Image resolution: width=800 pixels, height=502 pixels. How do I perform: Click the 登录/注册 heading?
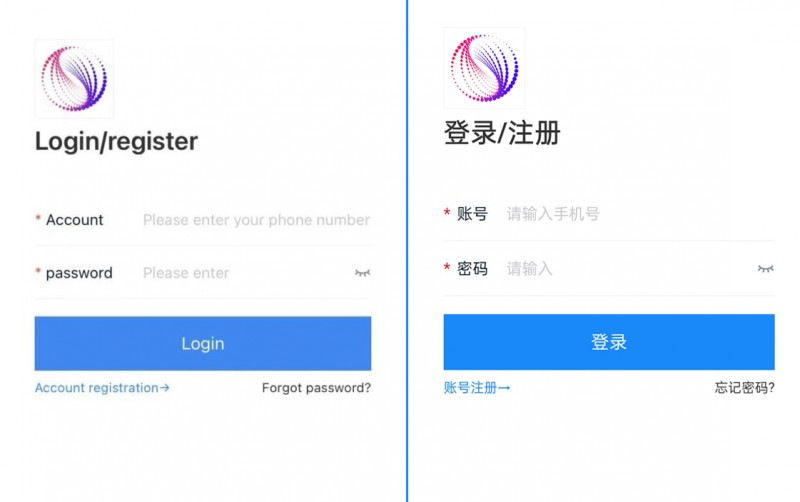click(x=503, y=133)
